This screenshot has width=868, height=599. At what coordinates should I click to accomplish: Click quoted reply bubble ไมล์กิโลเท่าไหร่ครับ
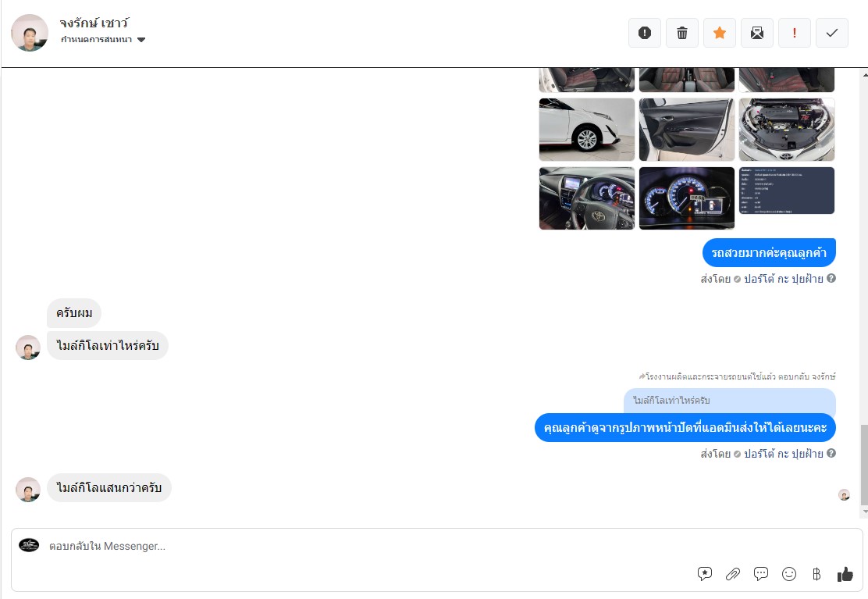point(730,401)
